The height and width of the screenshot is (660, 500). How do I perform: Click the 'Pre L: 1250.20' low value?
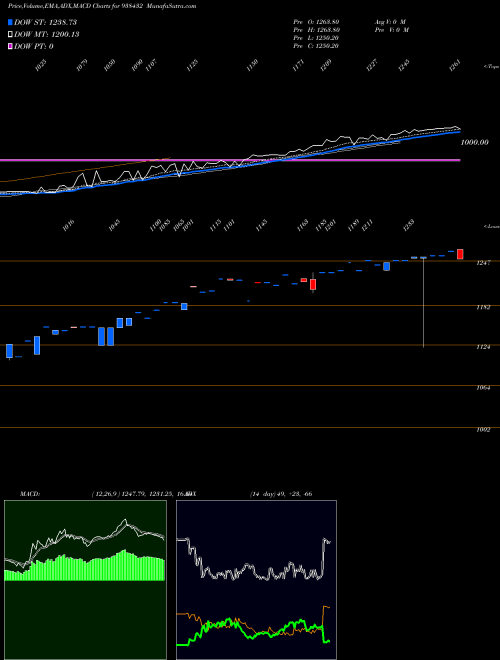pos(316,38)
